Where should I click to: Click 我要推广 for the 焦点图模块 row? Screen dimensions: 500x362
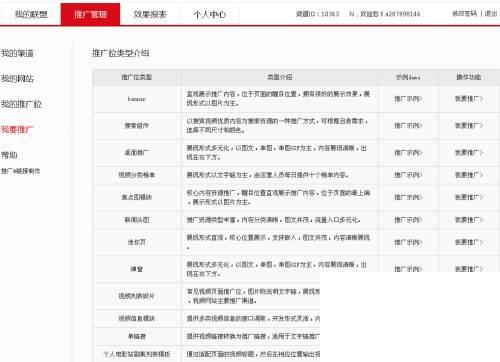tap(469, 197)
